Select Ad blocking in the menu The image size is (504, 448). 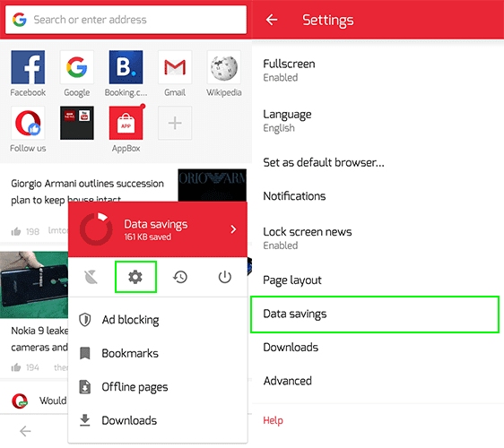point(158,320)
